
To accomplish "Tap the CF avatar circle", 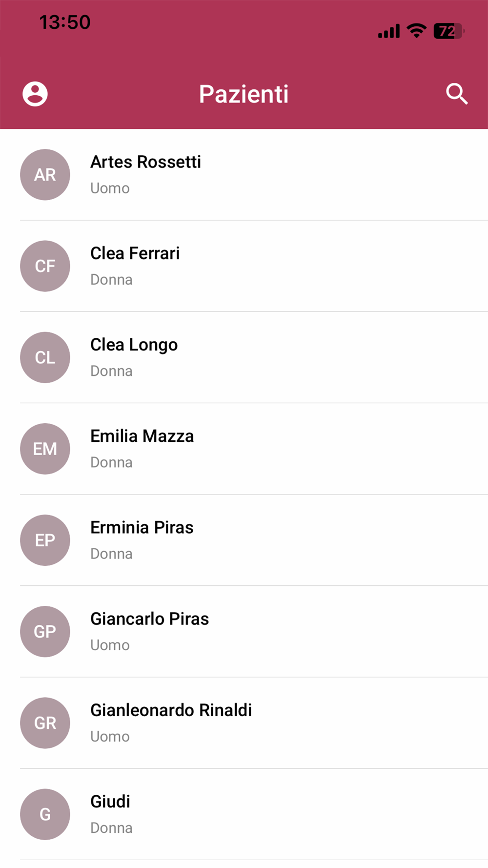I will click(x=45, y=266).
